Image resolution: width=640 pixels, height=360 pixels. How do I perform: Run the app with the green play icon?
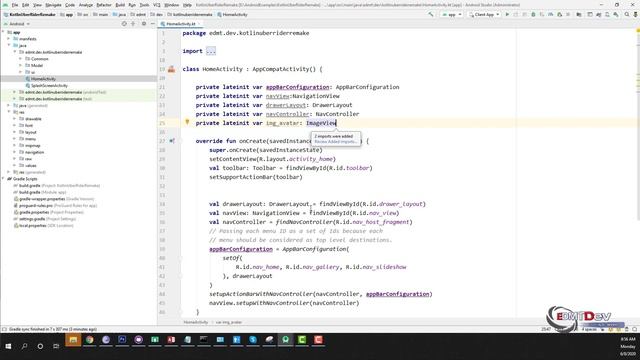[507, 14]
